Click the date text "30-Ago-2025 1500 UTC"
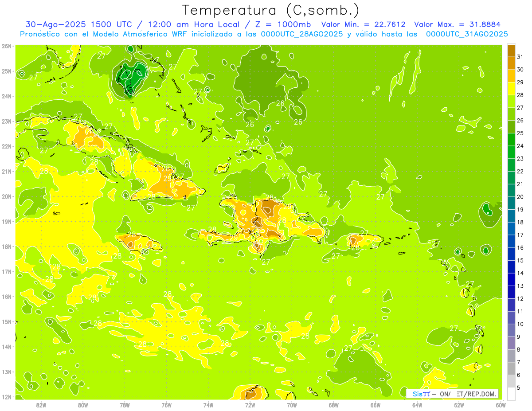532x411 pixels. [78, 24]
